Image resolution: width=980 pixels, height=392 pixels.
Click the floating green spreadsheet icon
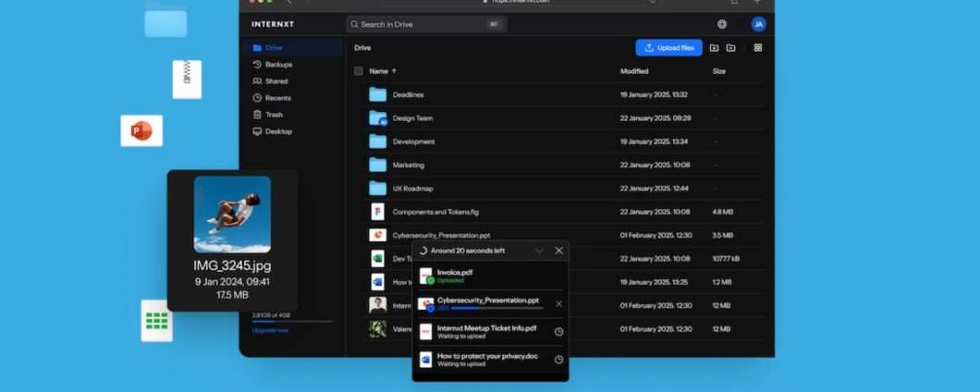pyautogui.click(x=157, y=321)
